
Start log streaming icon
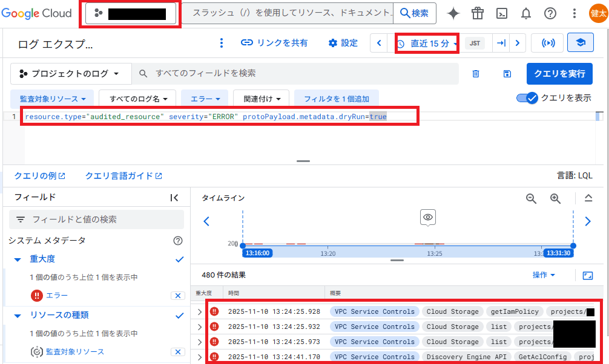pos(547,43)
